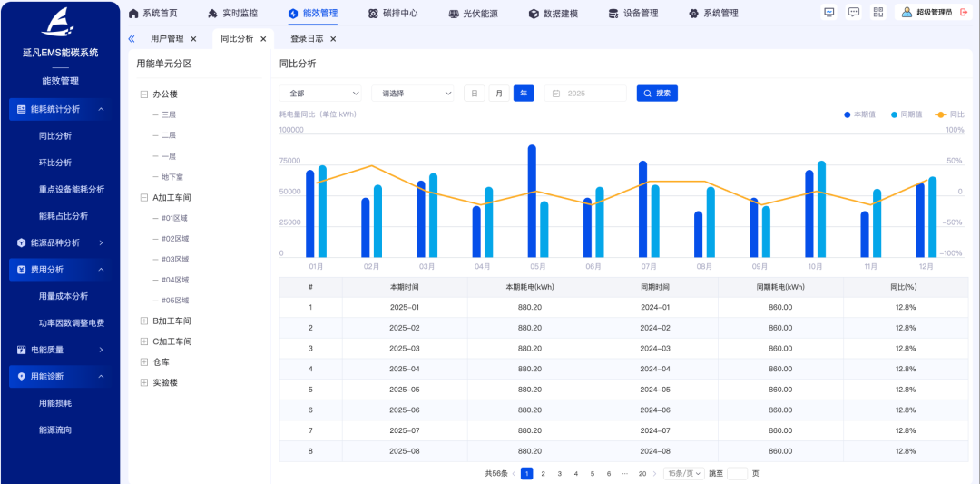Click the calendar icon in year field

556,94
